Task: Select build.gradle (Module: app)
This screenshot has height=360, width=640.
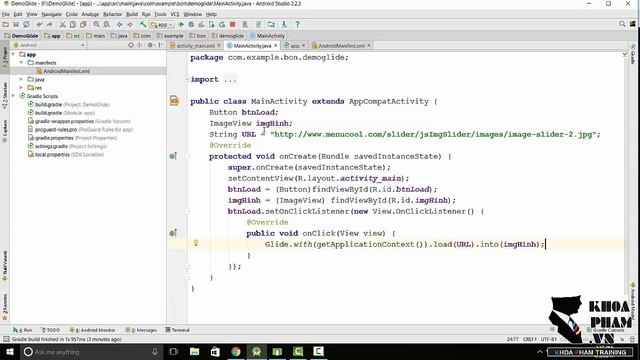Action: tap(61, 113)
